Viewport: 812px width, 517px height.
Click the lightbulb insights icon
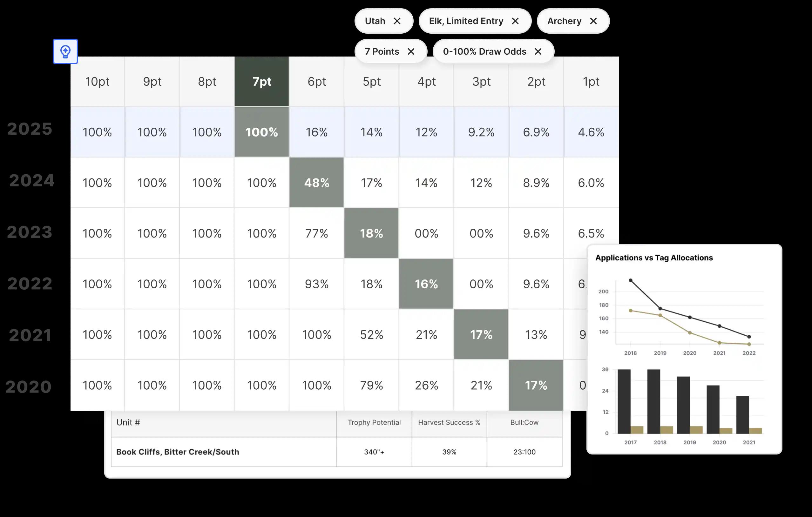point(65,51)
